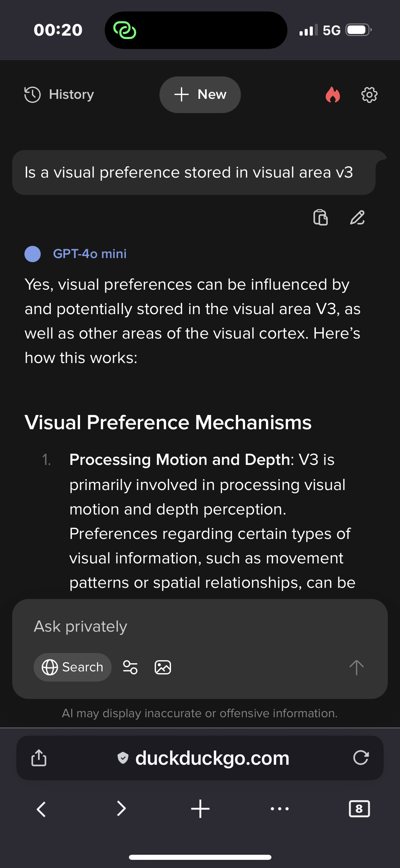
Task: Toggle the web Search option
Action: 73,667
